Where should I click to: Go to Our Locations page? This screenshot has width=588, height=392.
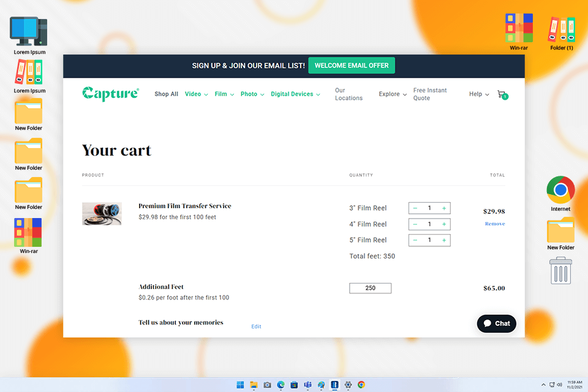coord(349,94)
